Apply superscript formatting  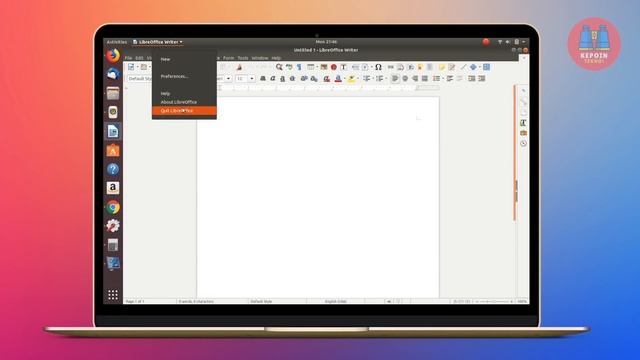304,78
